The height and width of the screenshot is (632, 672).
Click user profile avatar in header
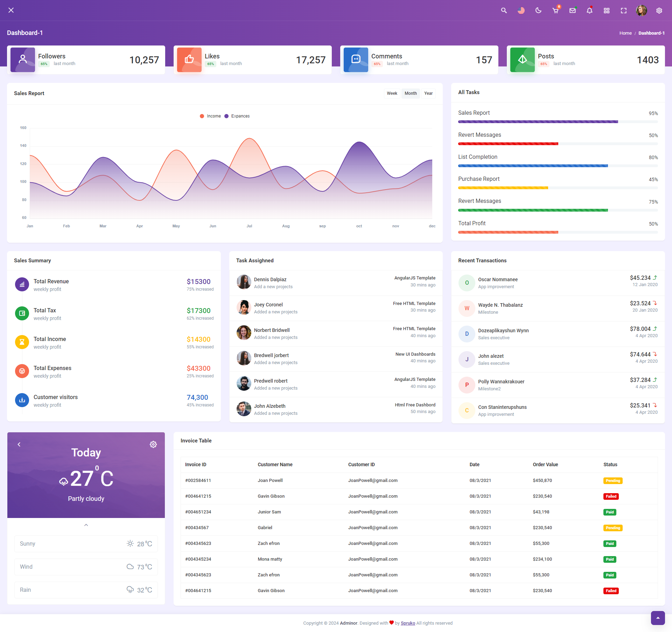(641, 10)
